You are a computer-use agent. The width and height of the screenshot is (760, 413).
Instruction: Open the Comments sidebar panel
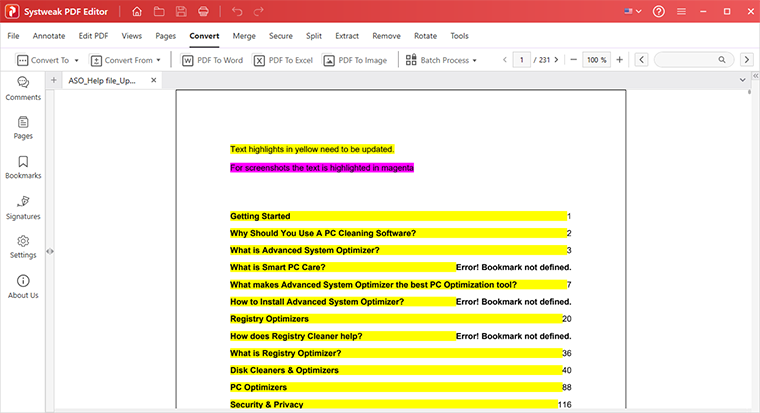click(23, 88)
